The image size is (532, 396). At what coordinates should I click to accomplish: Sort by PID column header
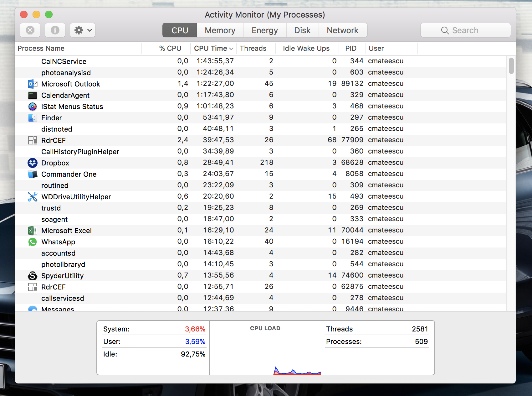(352, 48)
